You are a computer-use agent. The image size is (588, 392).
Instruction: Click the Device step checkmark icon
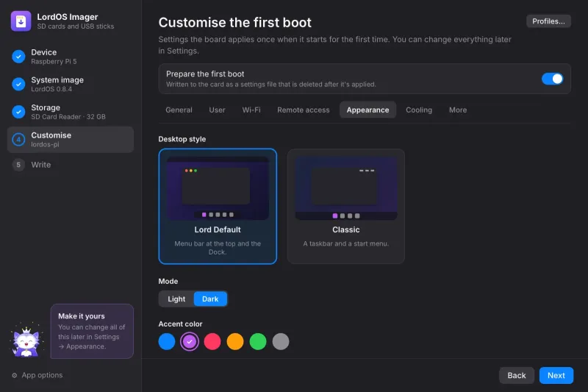click(18, 57)
